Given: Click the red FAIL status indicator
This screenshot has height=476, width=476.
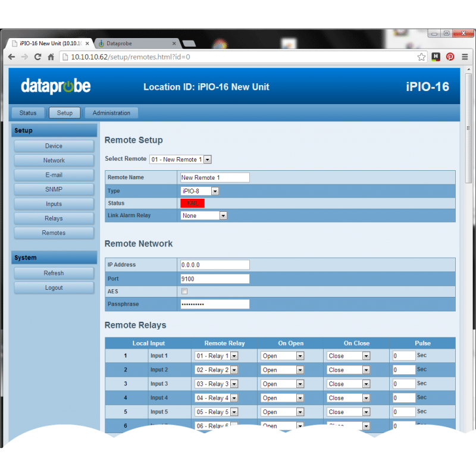Looking at the screenshot, I should click(x=192, y=203).
